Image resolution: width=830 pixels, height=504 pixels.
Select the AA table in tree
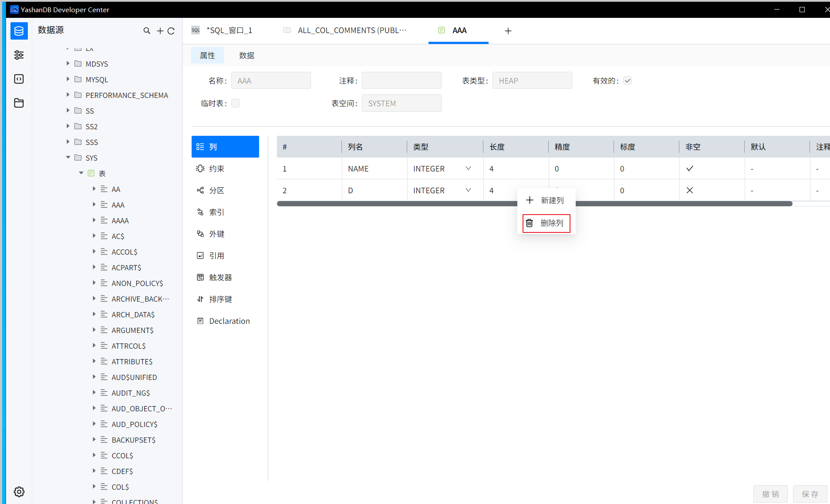tap(116, 189)
